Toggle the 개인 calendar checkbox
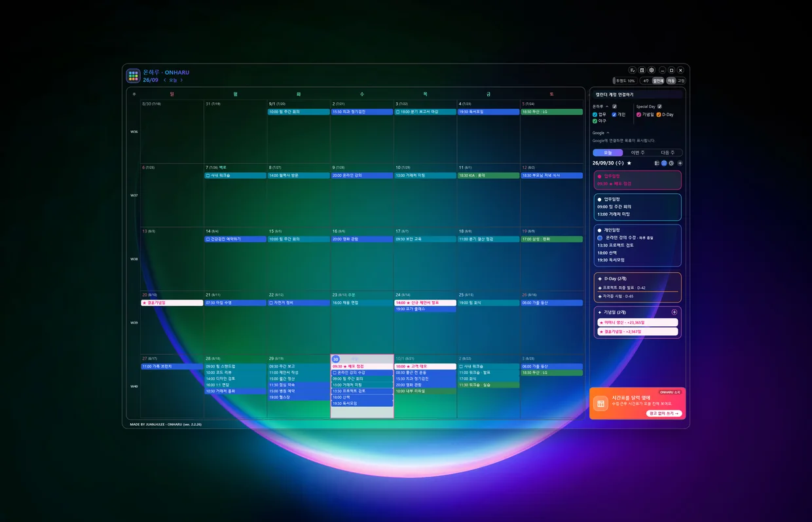 (614, 115)
